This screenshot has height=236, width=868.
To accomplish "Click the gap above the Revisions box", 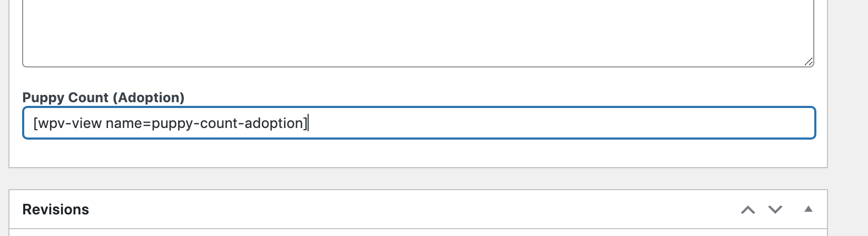I will [x=418, y=179].
